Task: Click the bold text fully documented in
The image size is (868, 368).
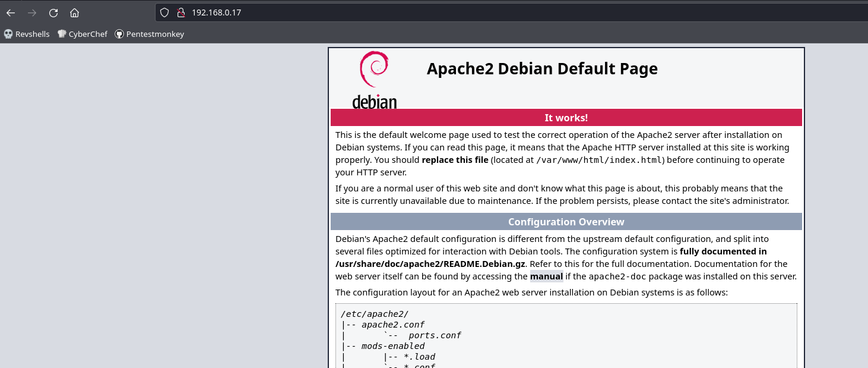Action: pyautogui.click(x=723, y=251)
